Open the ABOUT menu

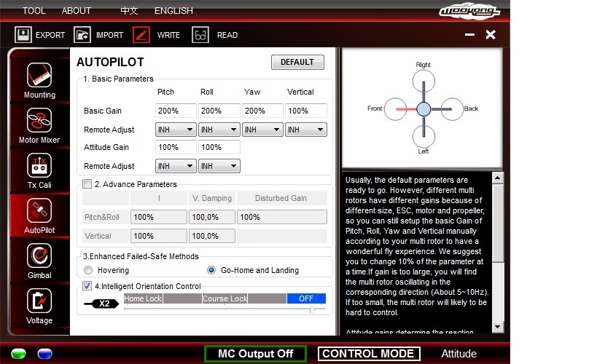click(77, 11)
